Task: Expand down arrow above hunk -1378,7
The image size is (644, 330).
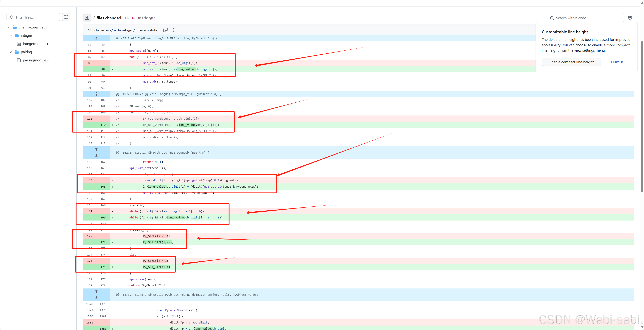Action: 96,292
